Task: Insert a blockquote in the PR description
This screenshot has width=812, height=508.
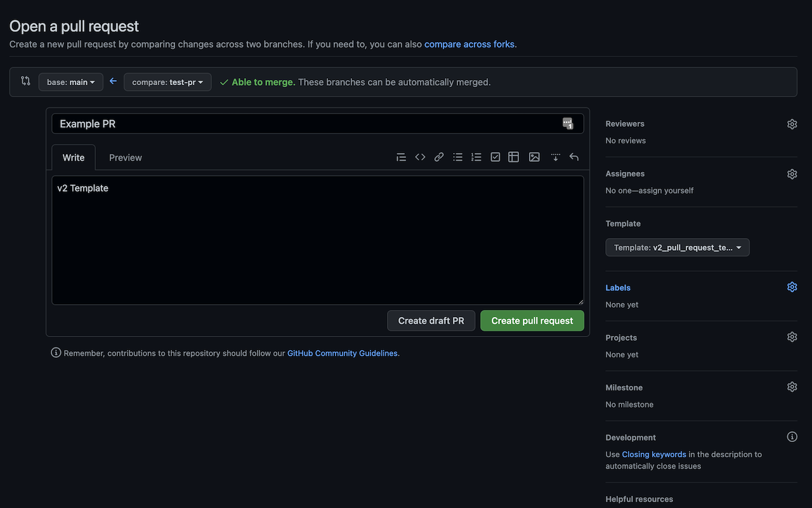Action: [x=401, y=156]
